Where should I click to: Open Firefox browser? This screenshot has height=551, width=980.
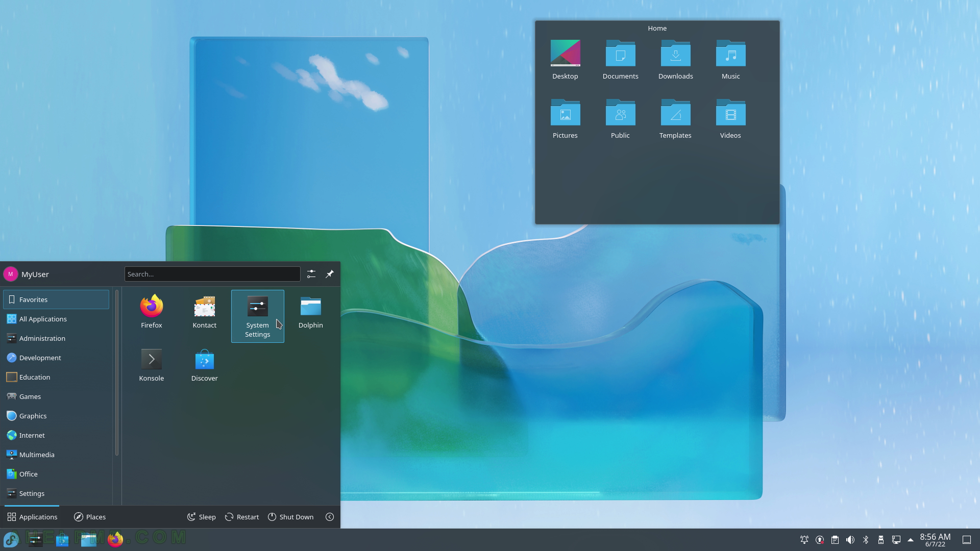tap(152, 307)
